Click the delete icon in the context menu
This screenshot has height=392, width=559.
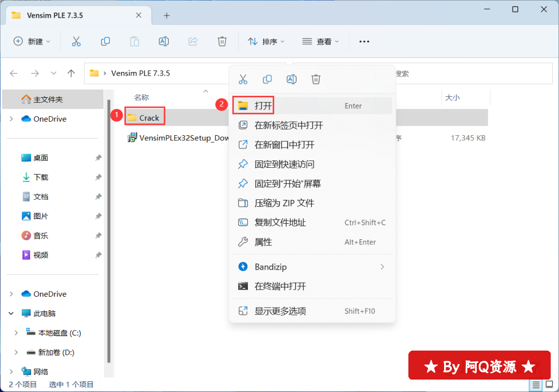316,79
